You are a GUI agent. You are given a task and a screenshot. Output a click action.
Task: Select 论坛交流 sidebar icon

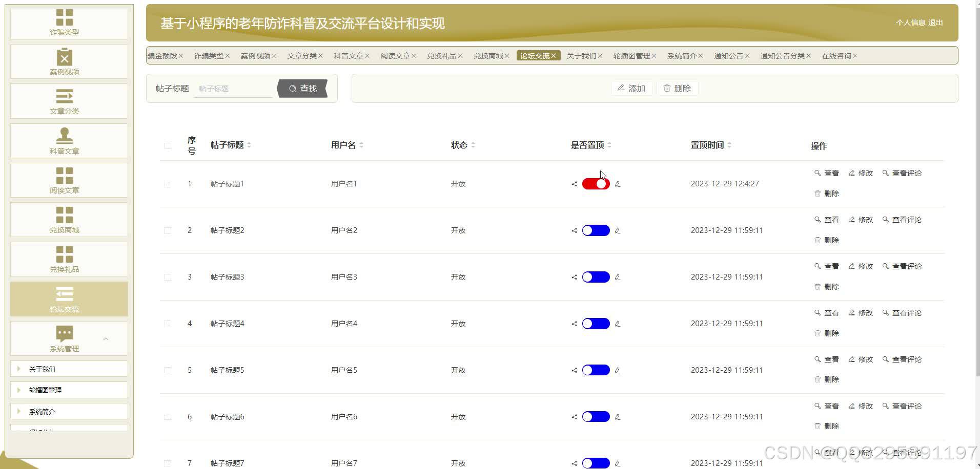click(x=65, y=294)
